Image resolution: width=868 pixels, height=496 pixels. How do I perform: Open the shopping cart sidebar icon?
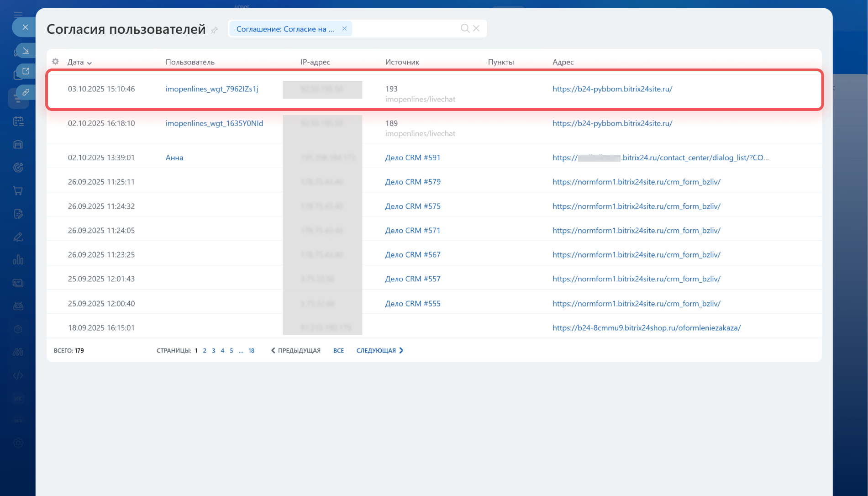point(18,191)
